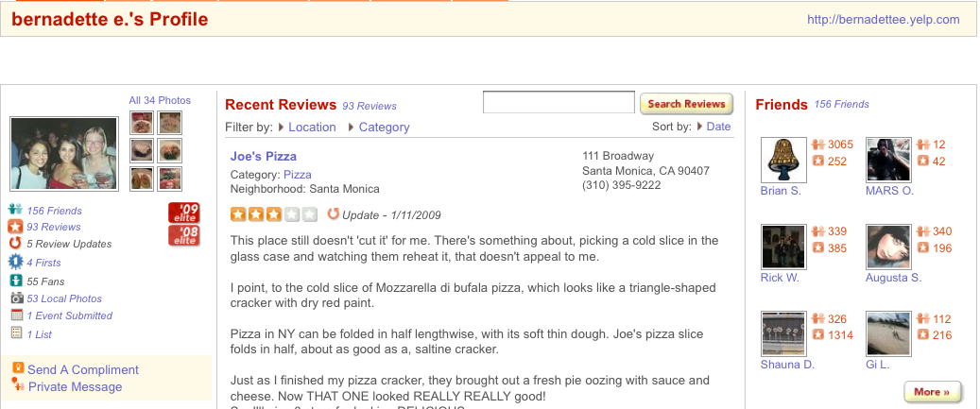The image size is (980, 409).
Task: Click the review search input field
Action: click(559, 102)
